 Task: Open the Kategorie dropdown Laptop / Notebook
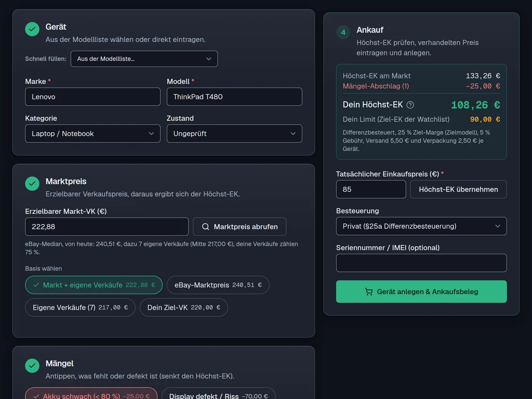tap(93, 133)
